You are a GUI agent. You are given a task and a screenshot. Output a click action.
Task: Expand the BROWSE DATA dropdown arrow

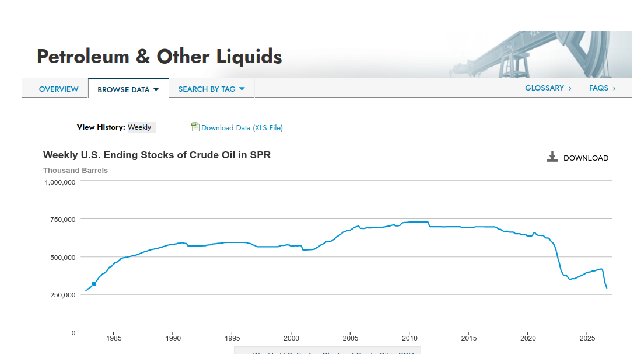click(x=156, y=89)
